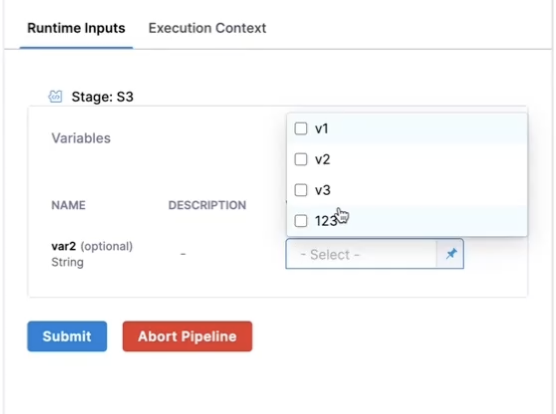Choose the 123 option label
Image resolution: width=556 pixels, height=414 pixels.
click(326, 221)
